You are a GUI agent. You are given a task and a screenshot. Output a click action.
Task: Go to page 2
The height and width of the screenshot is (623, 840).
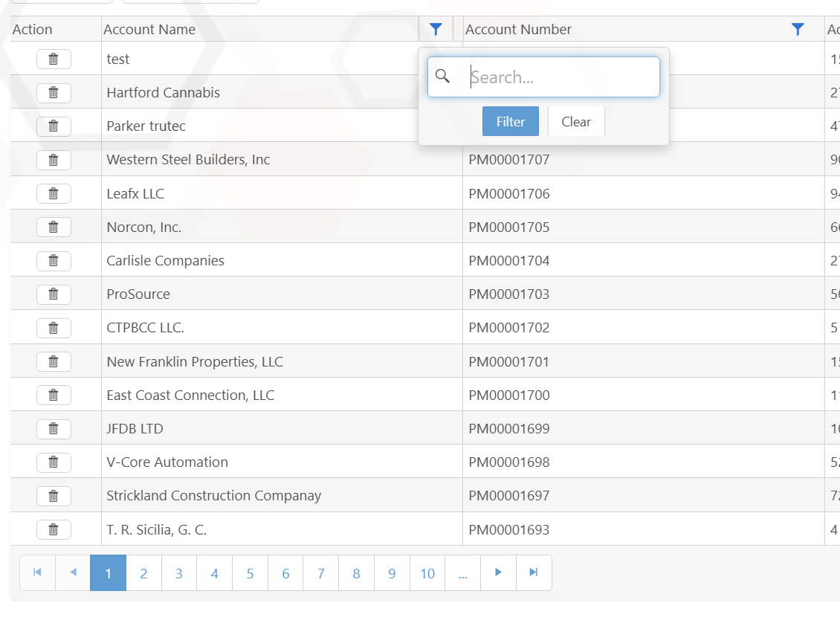point(143,573)
